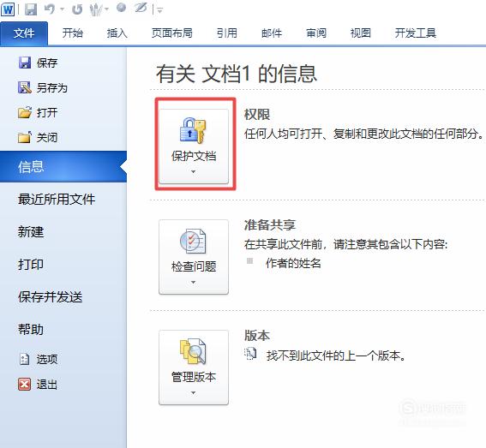Switch to the 开始 ribbon tab
Screen dimensions: 486x448
coord(73,33)
